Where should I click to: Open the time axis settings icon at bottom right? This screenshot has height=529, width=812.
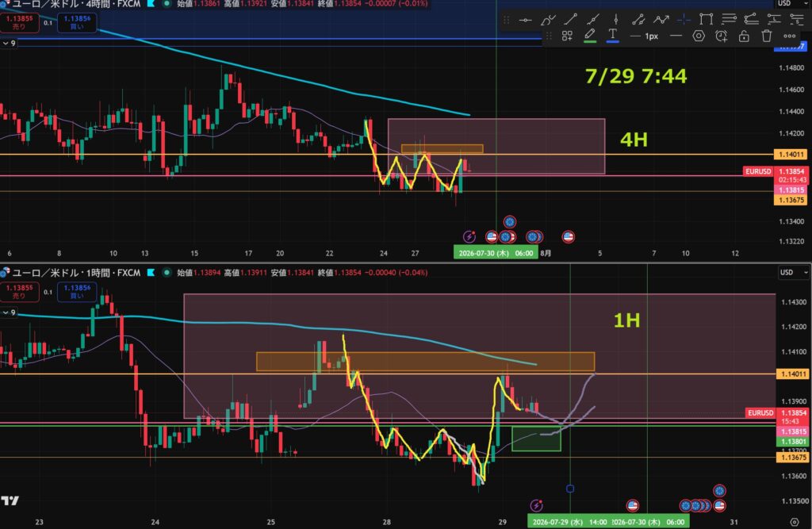coord(795,522)
